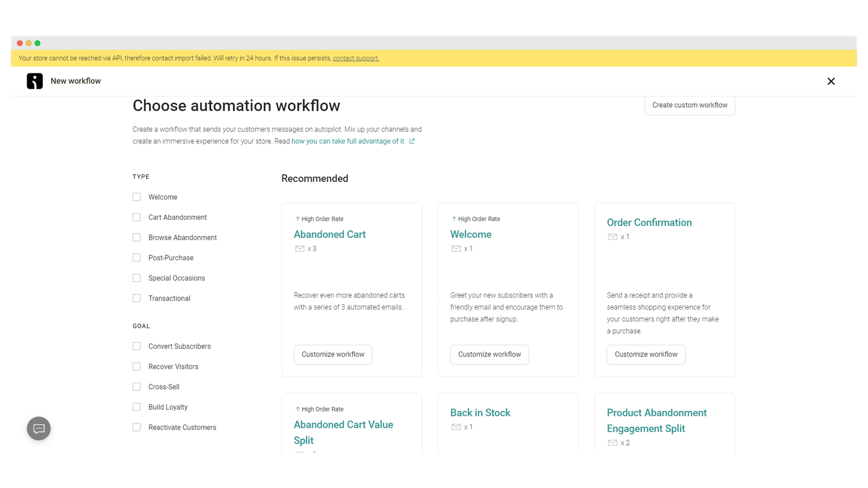Click the envelope icon on Abandoned Cart card

[300, 249]
